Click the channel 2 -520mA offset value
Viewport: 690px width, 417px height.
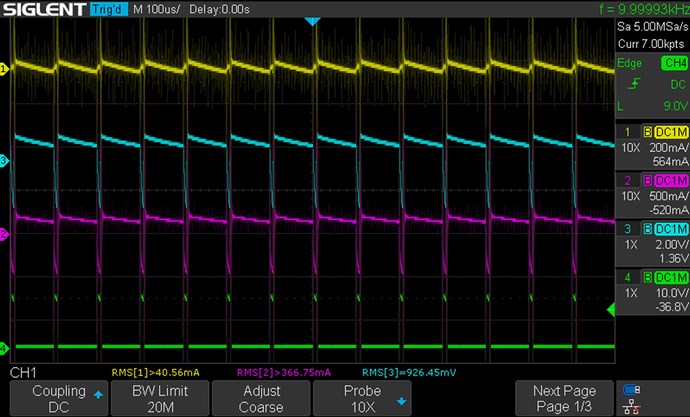click(x=669, y=210)
